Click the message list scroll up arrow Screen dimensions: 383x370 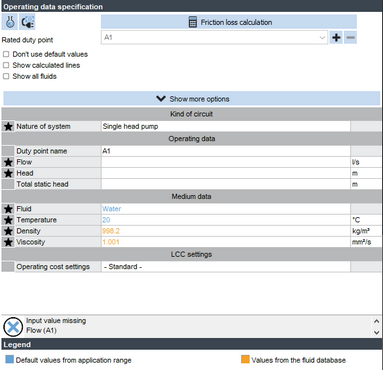coord(376,321)
